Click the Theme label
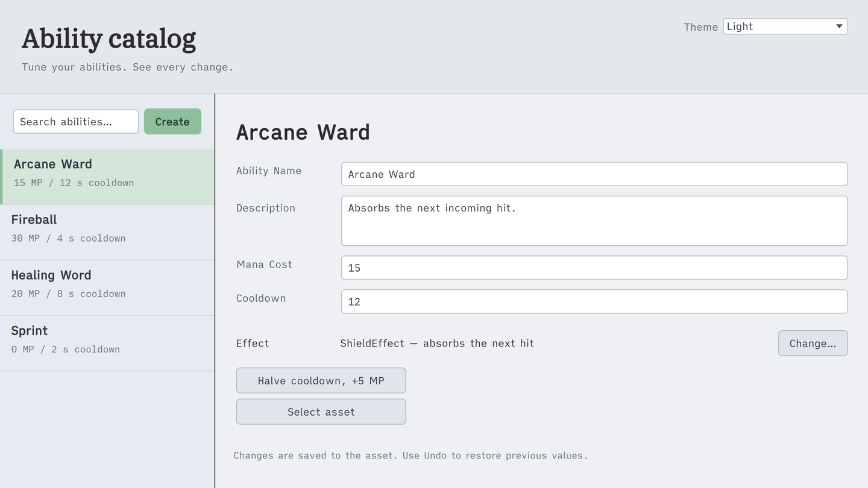This screenshot has width=868, height=488. (x=701, y=27)
